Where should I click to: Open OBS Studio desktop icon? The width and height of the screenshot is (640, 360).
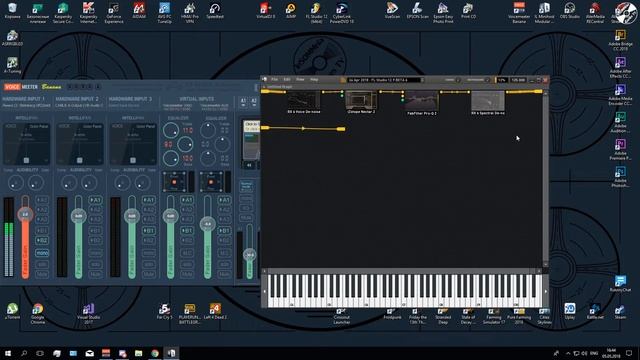click(570, 11)
